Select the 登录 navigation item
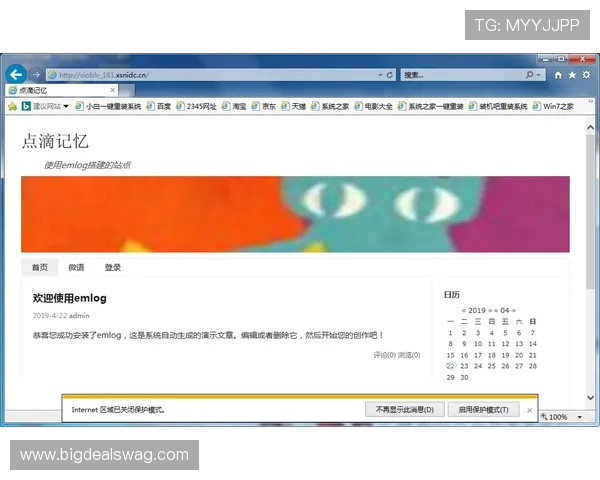600x480 pixels. [112, 267]
